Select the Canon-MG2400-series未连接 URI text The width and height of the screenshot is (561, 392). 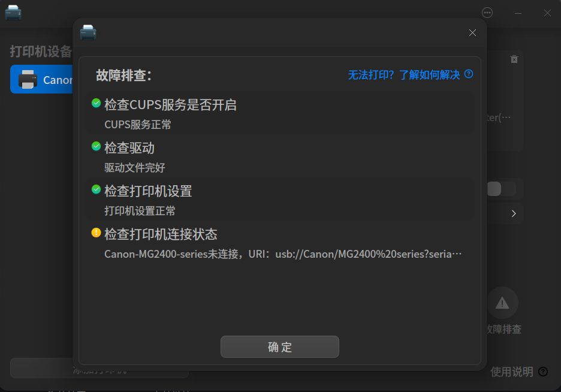(283, 254)
